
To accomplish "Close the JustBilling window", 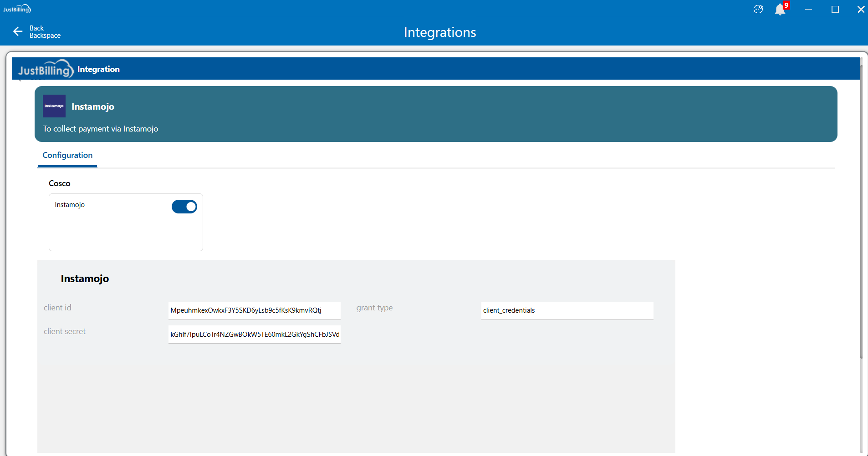I will 861,10.
